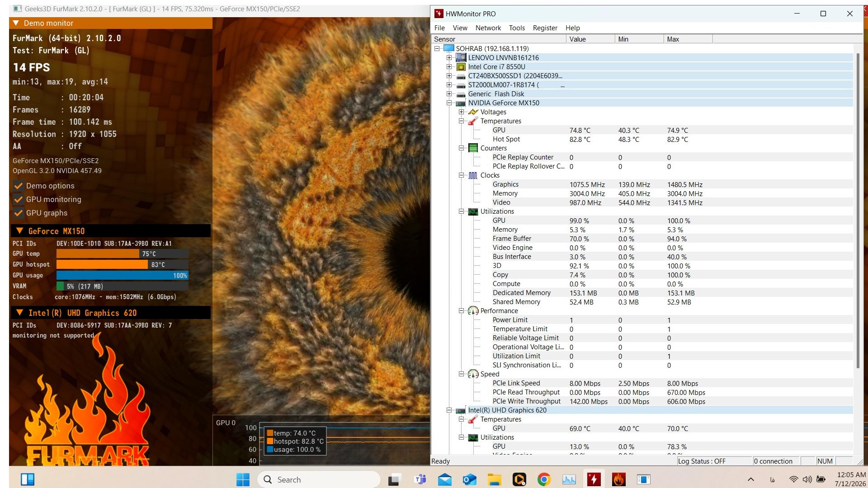The height and width of the screenshot is (488, 868).
Task: Click the Performance gauge icon
Action: click(x=473, y=311)
